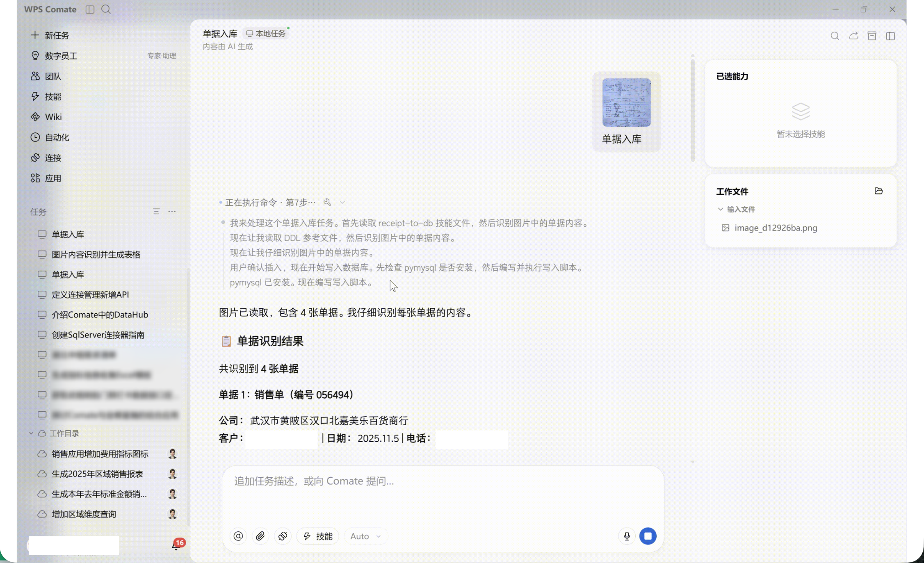The height and width of the screenshot is (563, 924).
Task: Click the @ mention button
Action: coord(238,536)
